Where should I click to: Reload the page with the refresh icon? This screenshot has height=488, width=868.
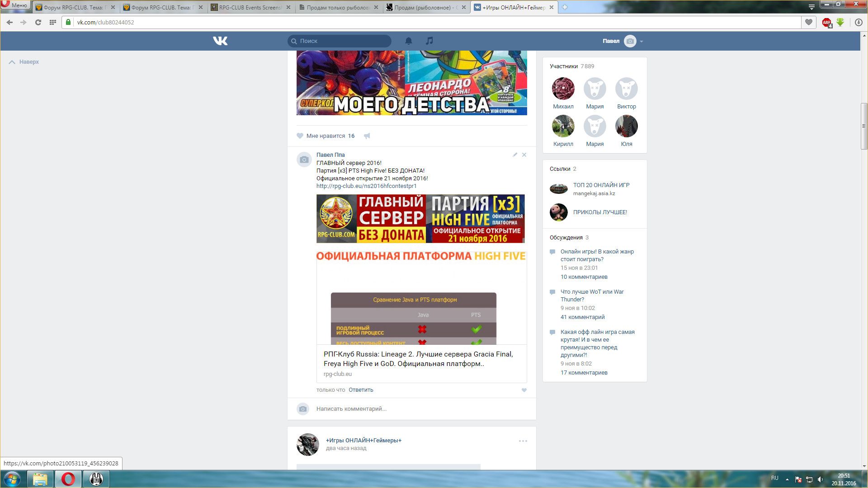click(x=38, y=22)
